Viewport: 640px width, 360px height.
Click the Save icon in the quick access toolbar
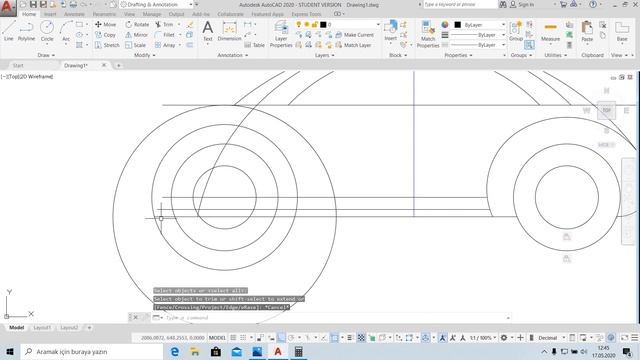33,4
